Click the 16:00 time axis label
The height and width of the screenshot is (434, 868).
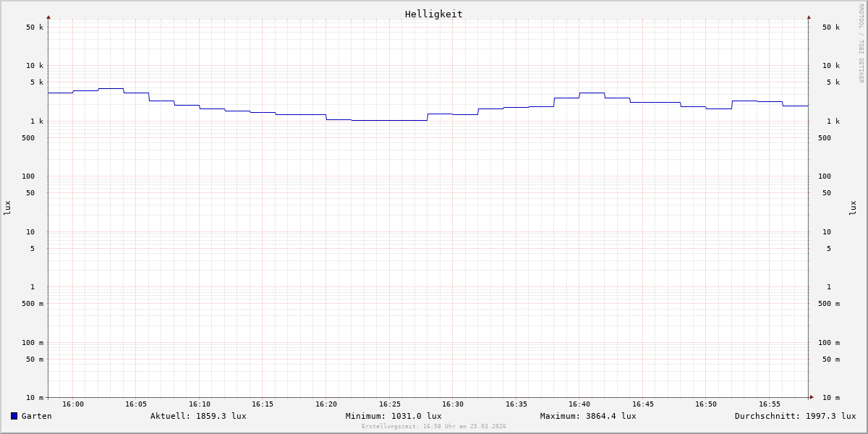(x=73, y=404)
